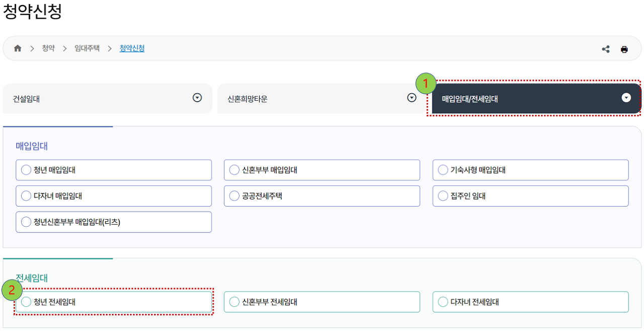644x332 pixels.
Task: Select the 신혼부부 매입임대 option
Action: pos(234,170)
